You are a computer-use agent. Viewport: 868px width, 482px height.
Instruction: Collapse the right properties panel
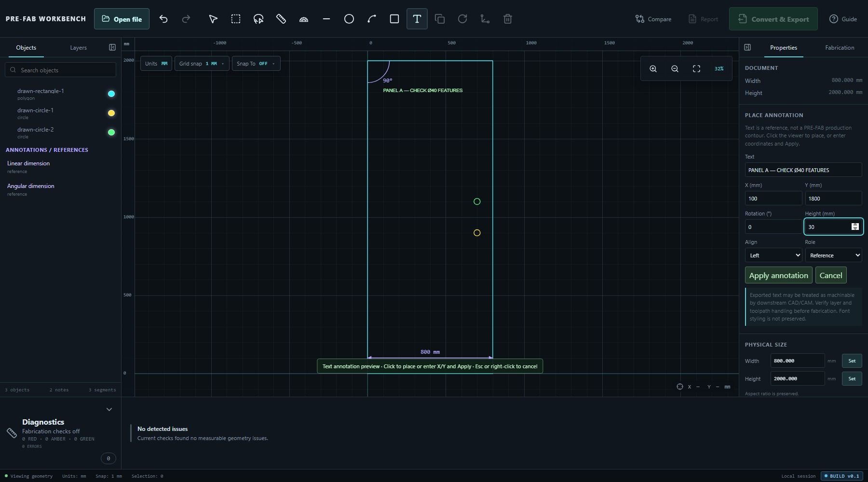pos(747,47)
